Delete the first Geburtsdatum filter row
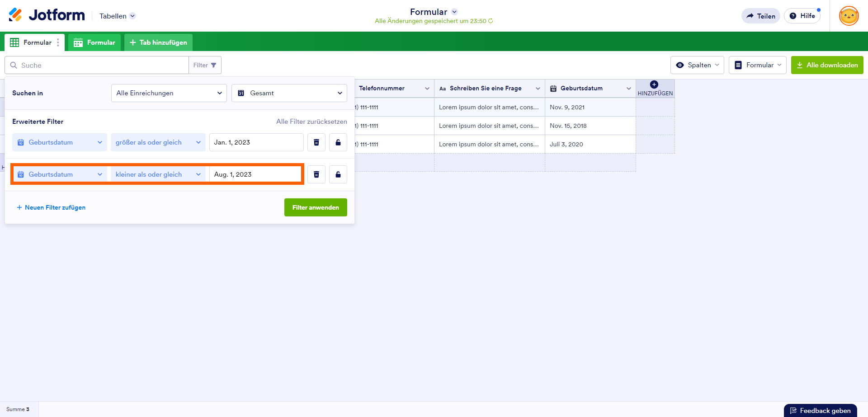 click(316, 142)
